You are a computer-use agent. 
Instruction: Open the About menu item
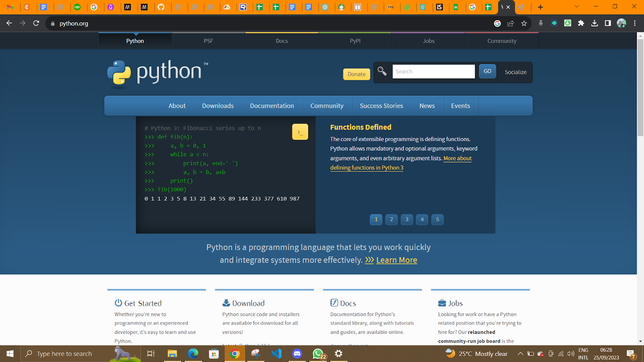pyautogui.click(x=177, y=106)
